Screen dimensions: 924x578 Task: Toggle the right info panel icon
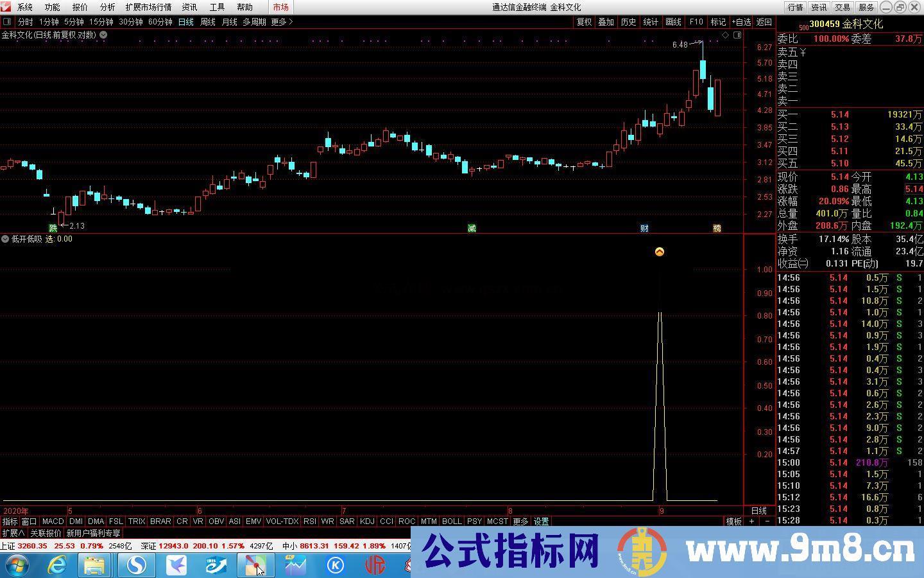[x=737, y=35]
